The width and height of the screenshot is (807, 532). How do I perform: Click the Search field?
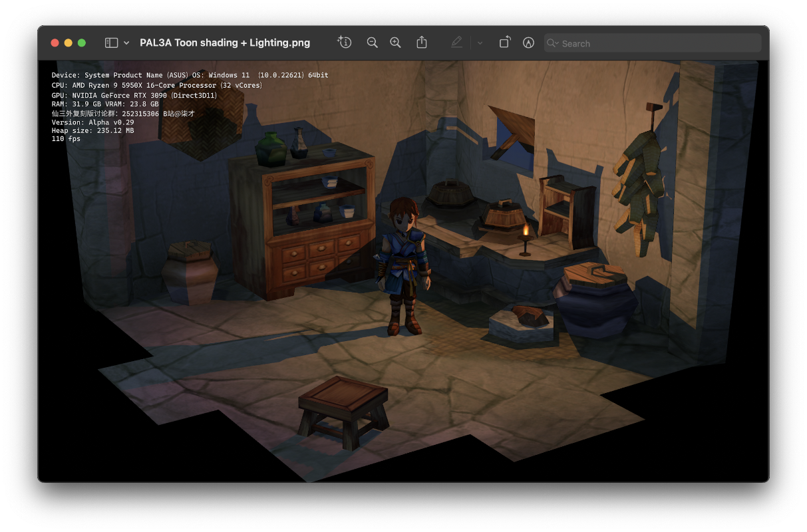(x=653, y=43)
